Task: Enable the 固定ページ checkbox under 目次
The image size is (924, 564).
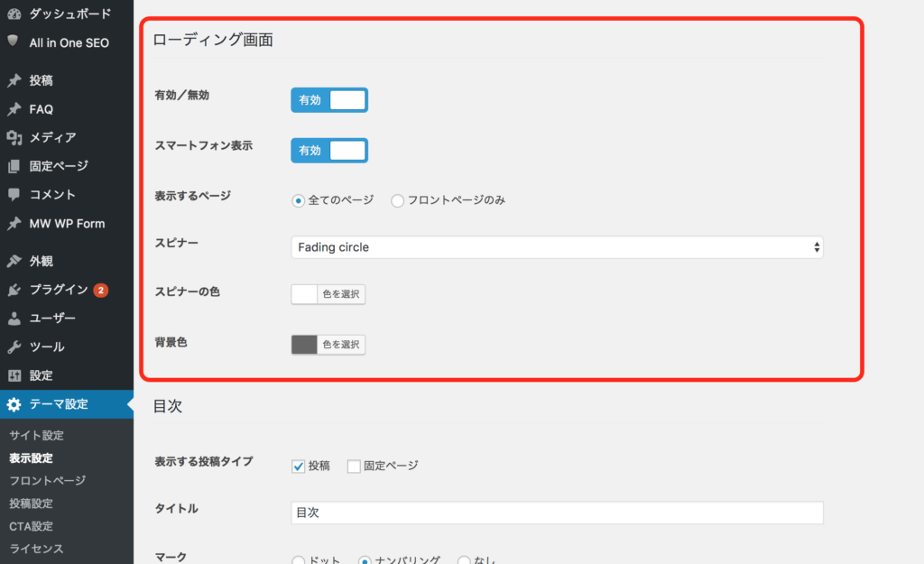Action: click(354, 466)
